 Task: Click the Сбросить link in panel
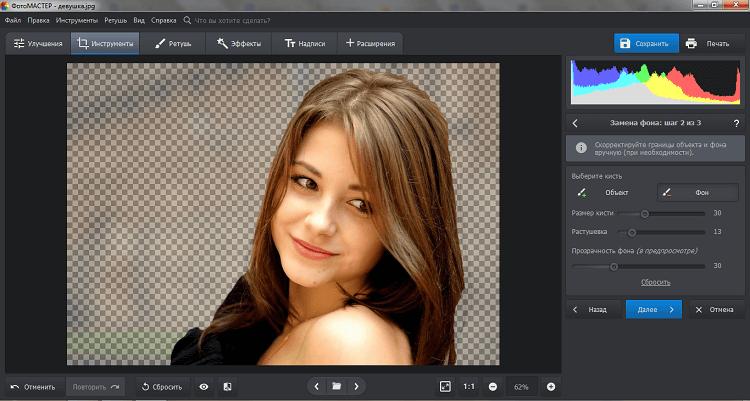click(x=656, y=283)
